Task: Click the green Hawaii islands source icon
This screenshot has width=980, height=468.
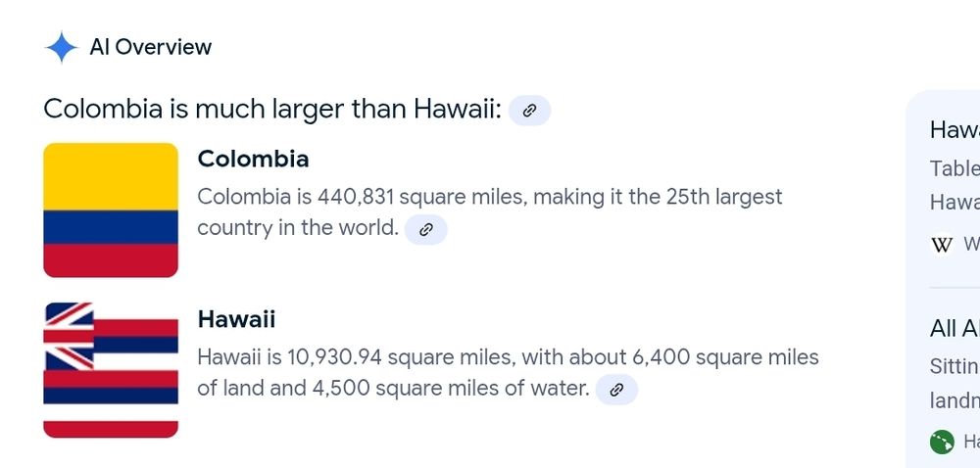Action: click(942, 442)
